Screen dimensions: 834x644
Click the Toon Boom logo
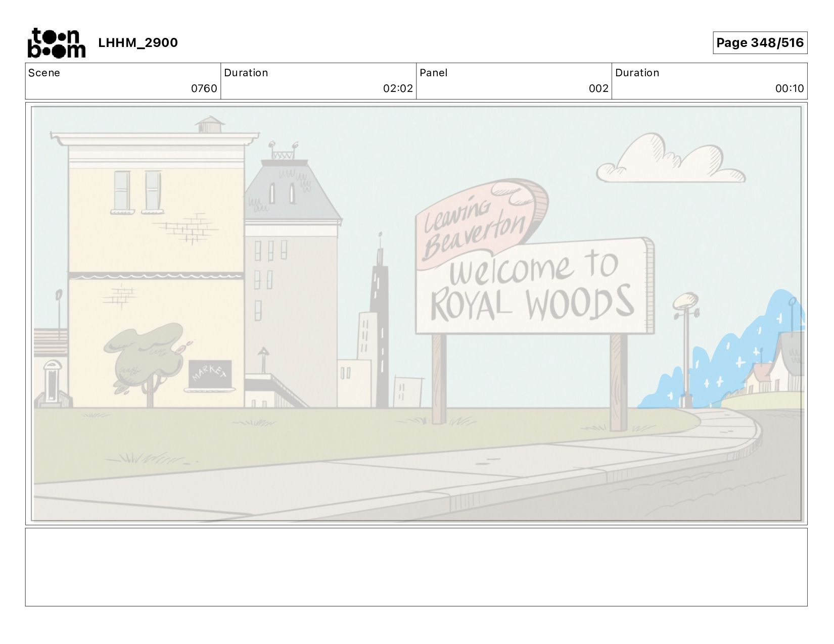pyautogui.click(x=56, y=43)
